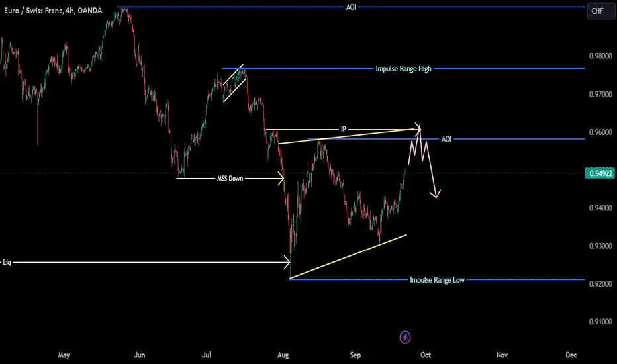Click the Oct label on time axis
Image resolution: width=617 pixels, height=364 pixels.
click(426, 355)
